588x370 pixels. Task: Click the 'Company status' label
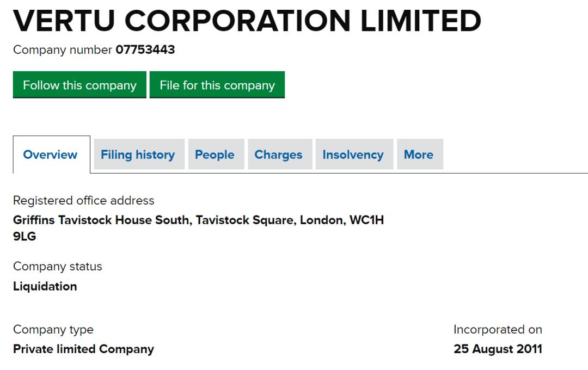click(x=57, y=267)
